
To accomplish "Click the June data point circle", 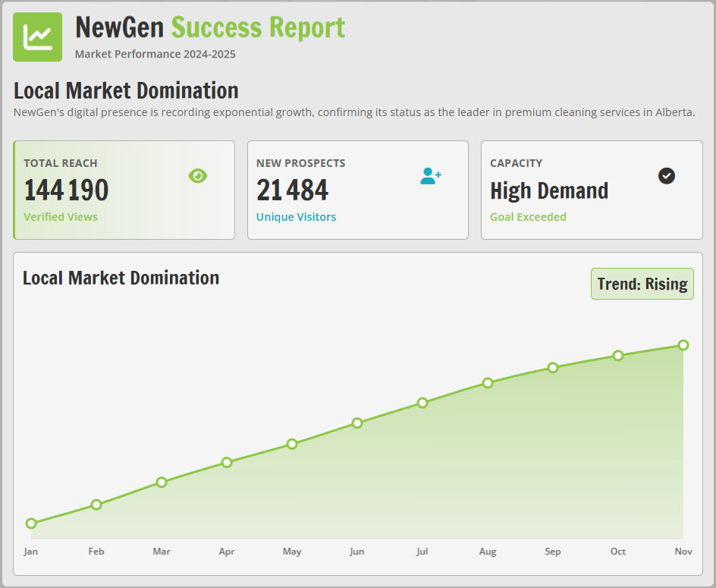I will click(x=356, y=423).
